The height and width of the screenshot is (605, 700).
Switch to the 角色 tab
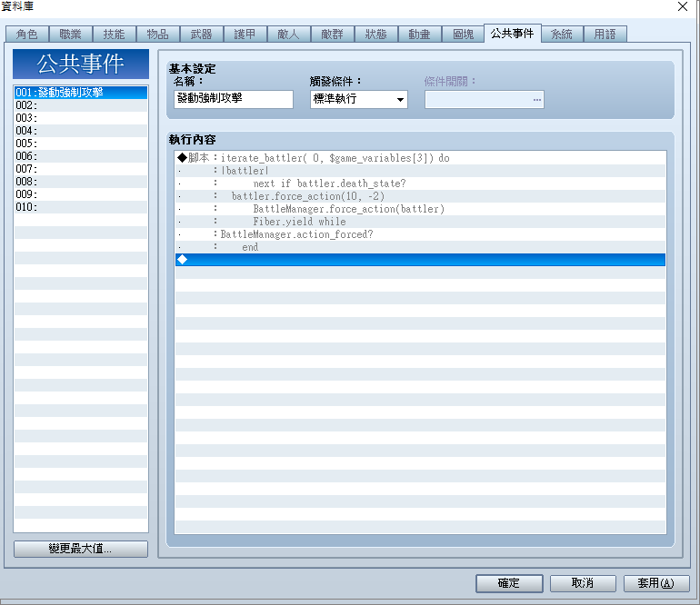click(x=26, y=35)
